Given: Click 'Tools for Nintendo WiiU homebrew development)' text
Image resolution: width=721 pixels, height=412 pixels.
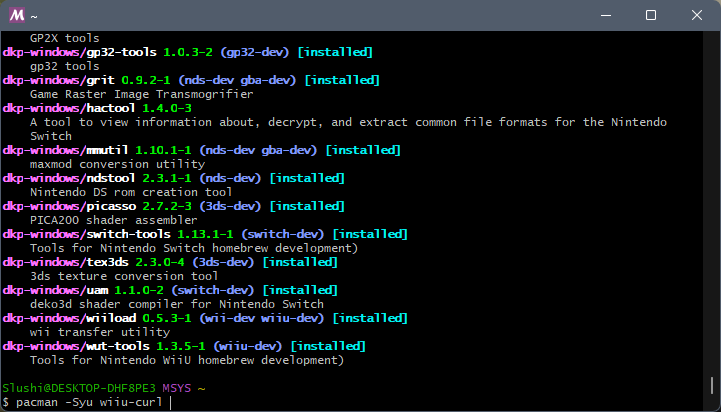Looking at the screenshot, I should [x=187, y=360].
